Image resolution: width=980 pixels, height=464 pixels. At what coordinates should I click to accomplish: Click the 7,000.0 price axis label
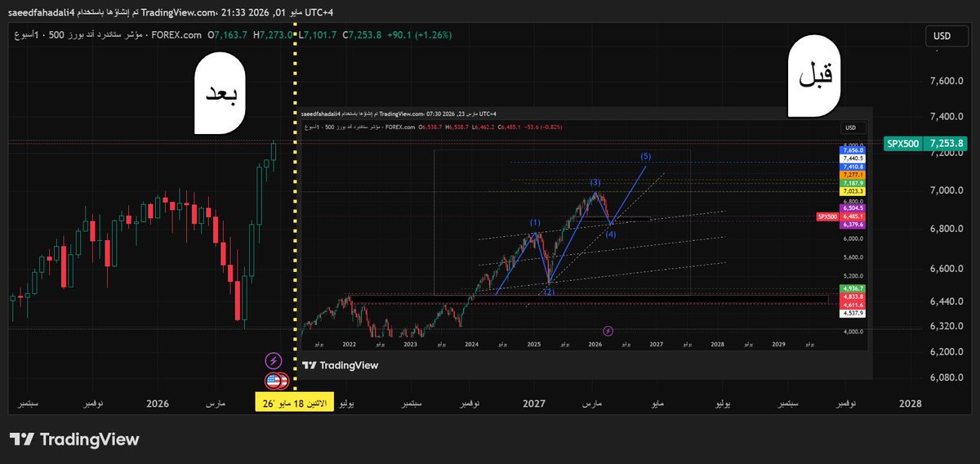tap(946, 190)
